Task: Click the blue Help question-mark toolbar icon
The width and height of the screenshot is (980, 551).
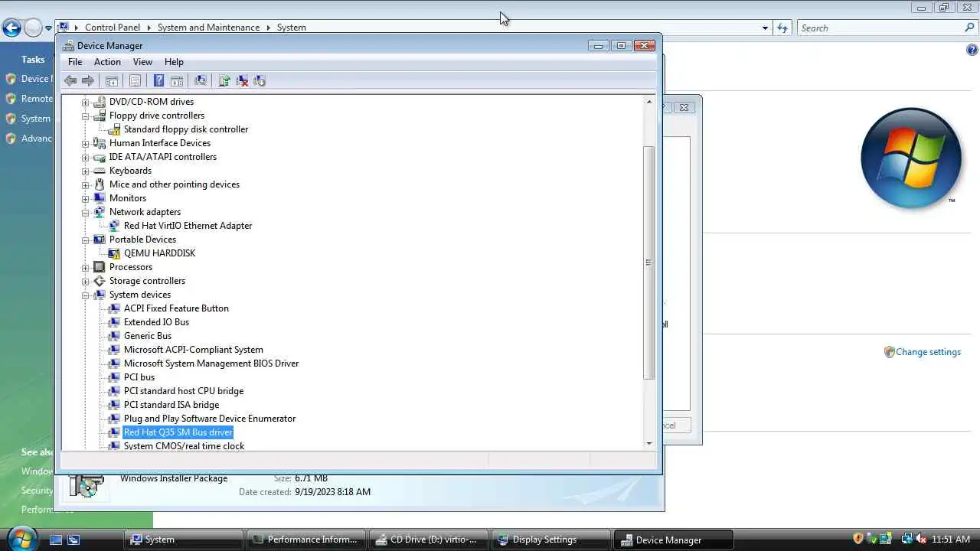Action: pyautogui.click(x=158, y=80)
